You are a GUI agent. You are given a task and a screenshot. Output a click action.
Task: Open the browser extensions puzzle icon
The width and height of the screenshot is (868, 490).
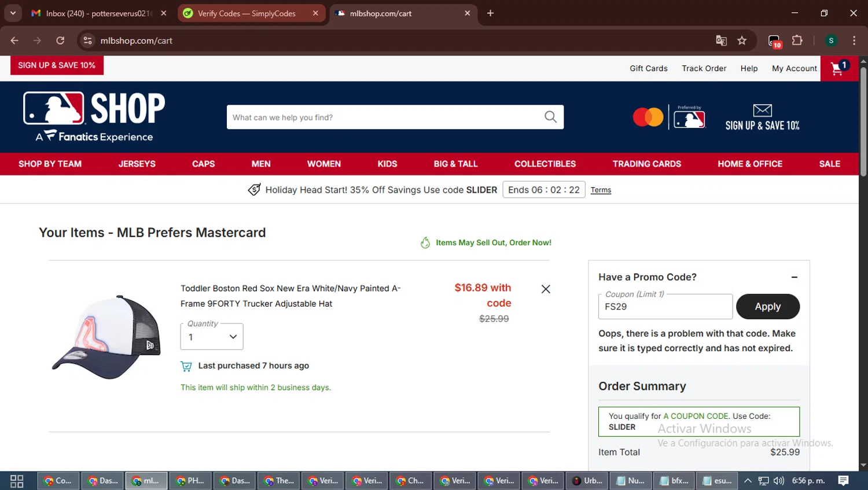click(797, 40)
